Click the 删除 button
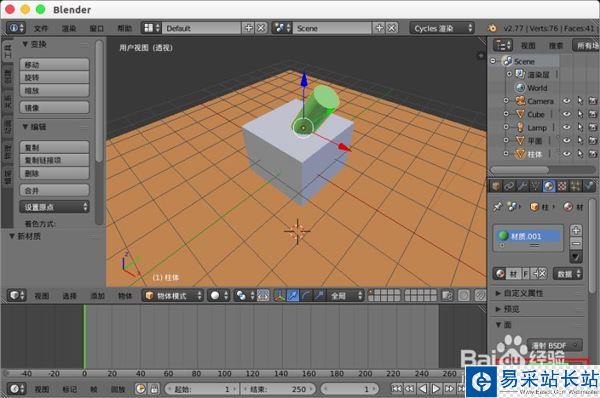This screenshot has width=600, height=398. point(54,173)
